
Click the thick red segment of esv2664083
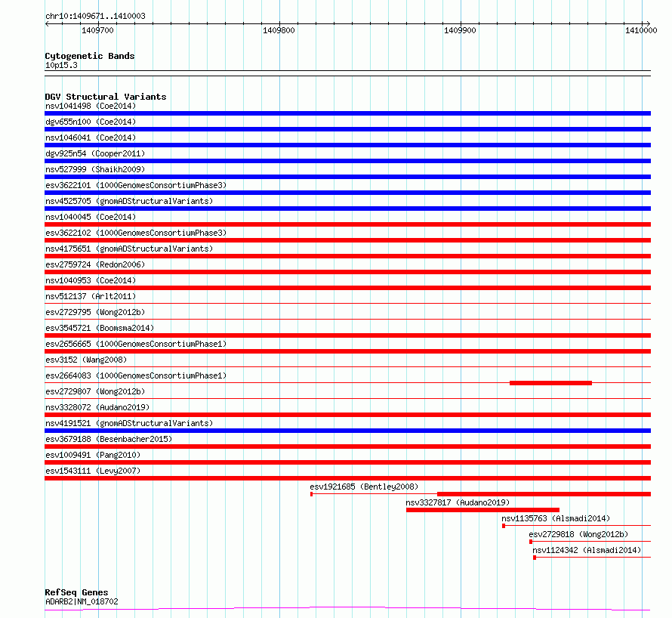[x=550, y=383]
